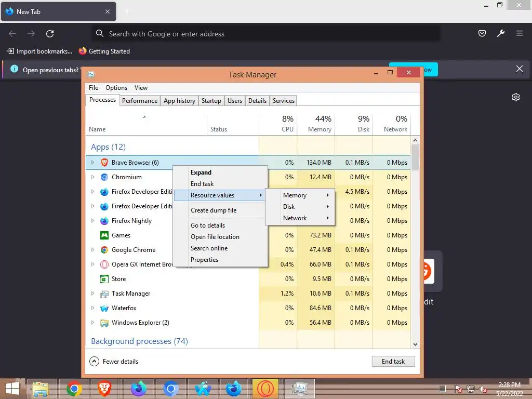Image resolution: width=532 pixels, height=399 pixels.
Task: Click the Google Chrome icon in process list
Action: coord(104,250)
